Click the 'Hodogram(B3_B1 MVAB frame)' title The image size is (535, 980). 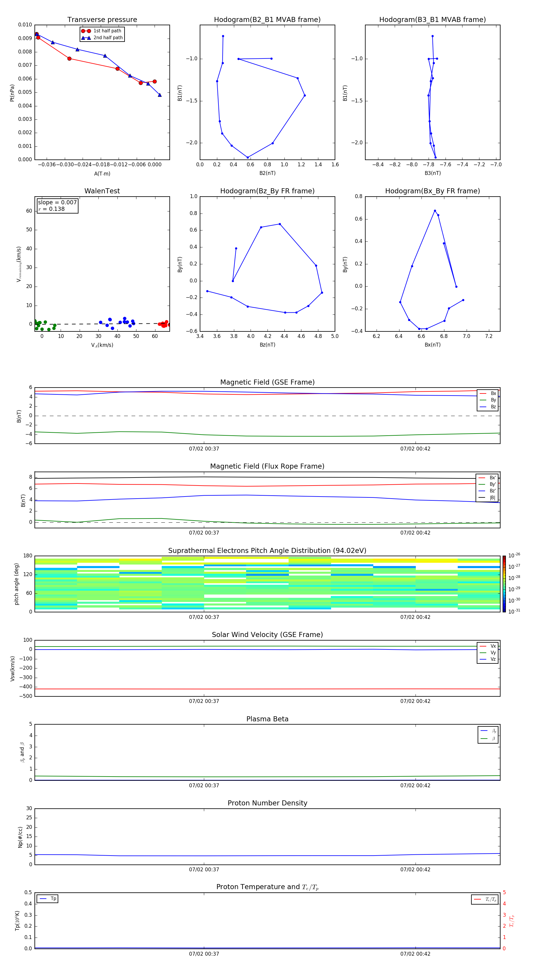pos(432,20)
